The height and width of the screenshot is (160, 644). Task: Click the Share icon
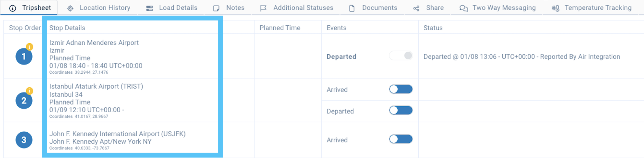tap(416, 9)
